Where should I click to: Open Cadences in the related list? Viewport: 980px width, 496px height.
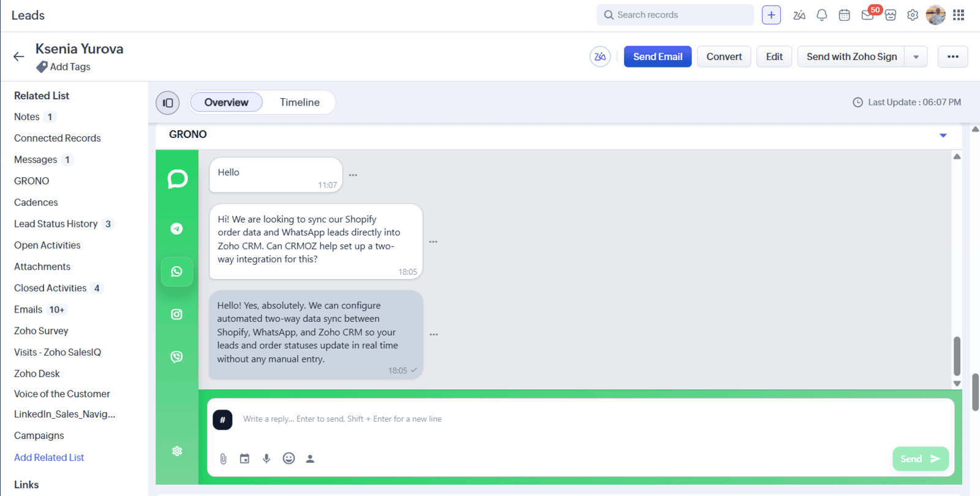point(36,202)
